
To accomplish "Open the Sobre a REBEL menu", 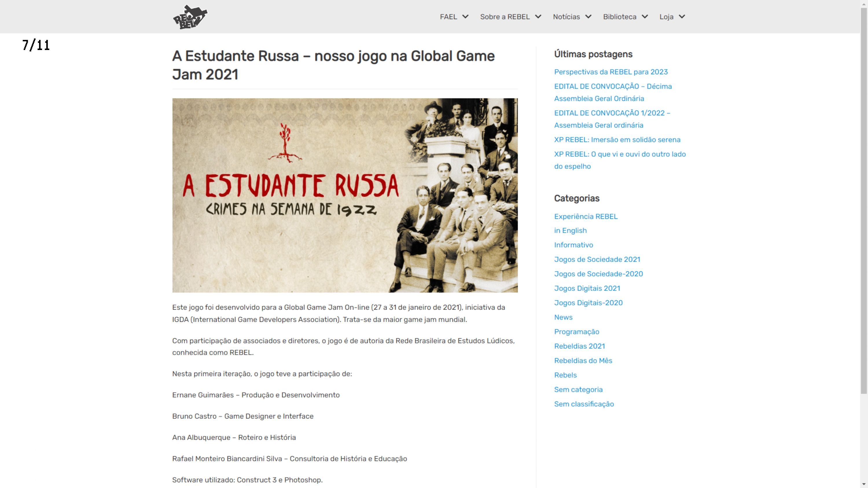I will (x=505, y=17).
